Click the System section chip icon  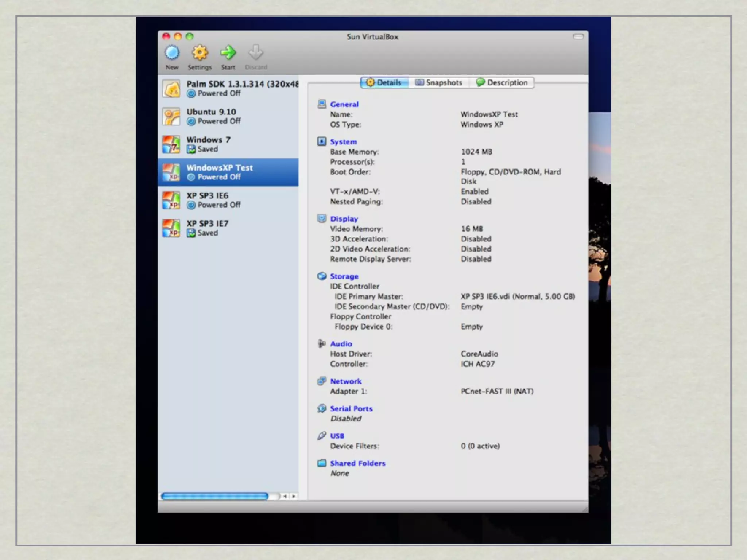pos(322,141)
